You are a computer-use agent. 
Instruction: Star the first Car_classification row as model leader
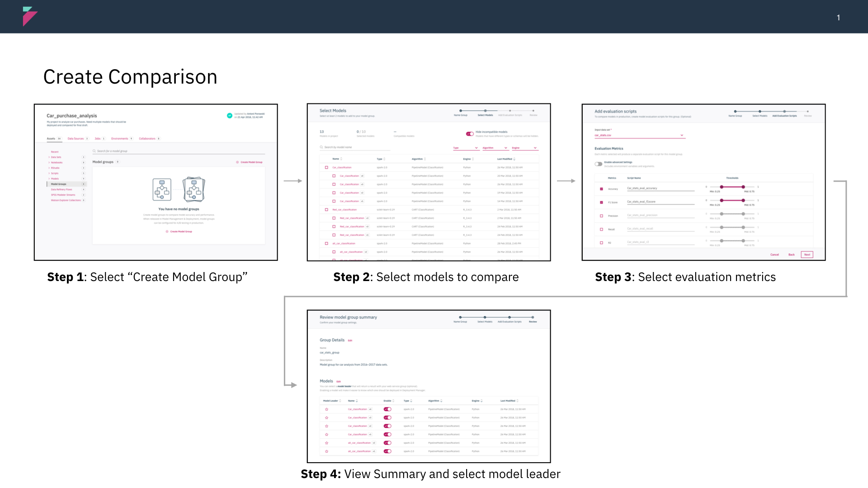[326, 409]
